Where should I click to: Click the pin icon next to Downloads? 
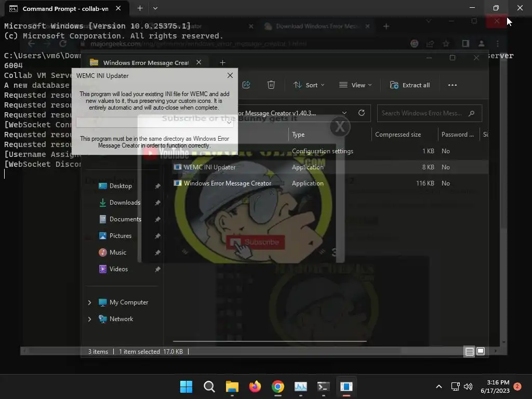[157, 203]
